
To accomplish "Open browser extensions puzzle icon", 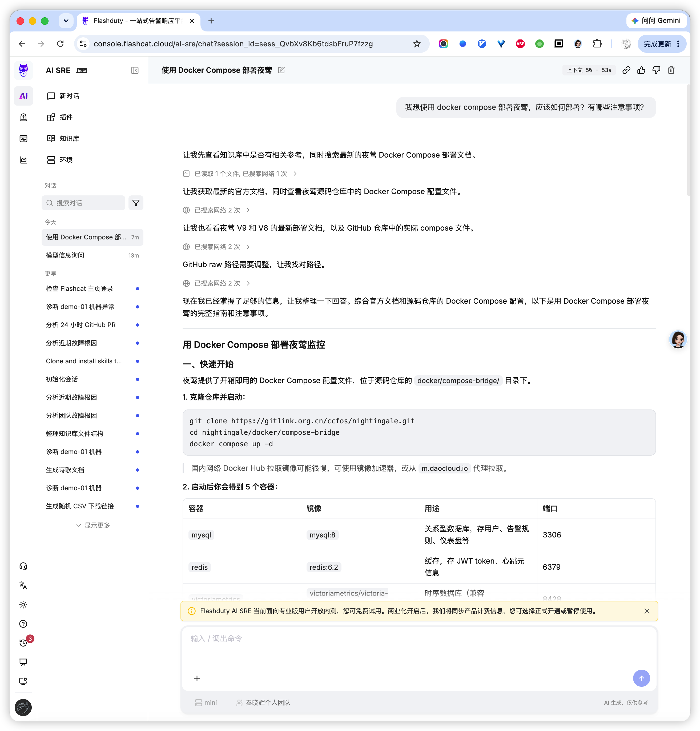I will tap(597, 44).
